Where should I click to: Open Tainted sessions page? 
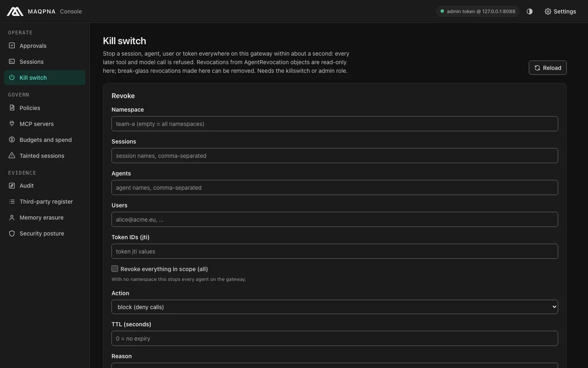click(45, 155)
